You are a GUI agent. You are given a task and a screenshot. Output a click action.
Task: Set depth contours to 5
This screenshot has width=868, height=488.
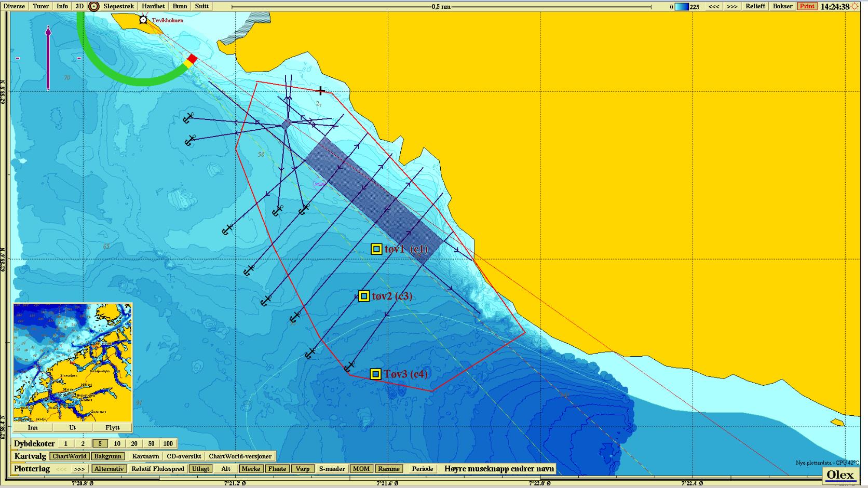click(x=100, y=443)
